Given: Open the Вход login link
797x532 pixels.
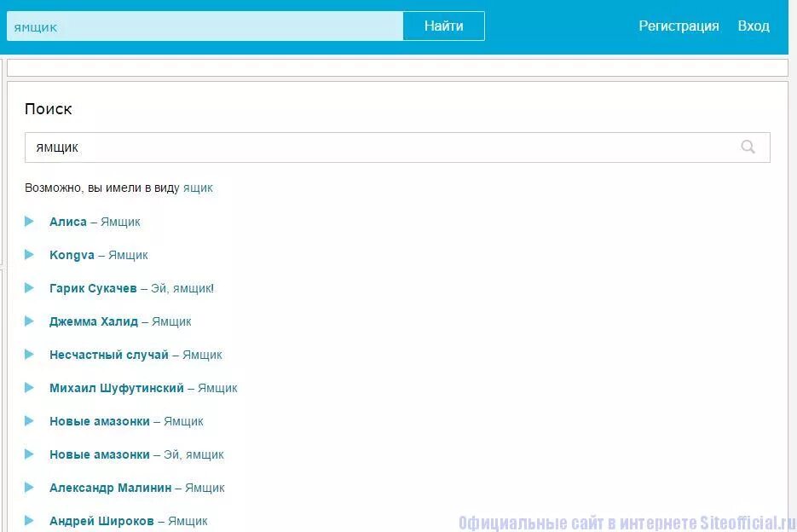Looking at the screenshot, I should pyautogui.click(x=754, y=26).
